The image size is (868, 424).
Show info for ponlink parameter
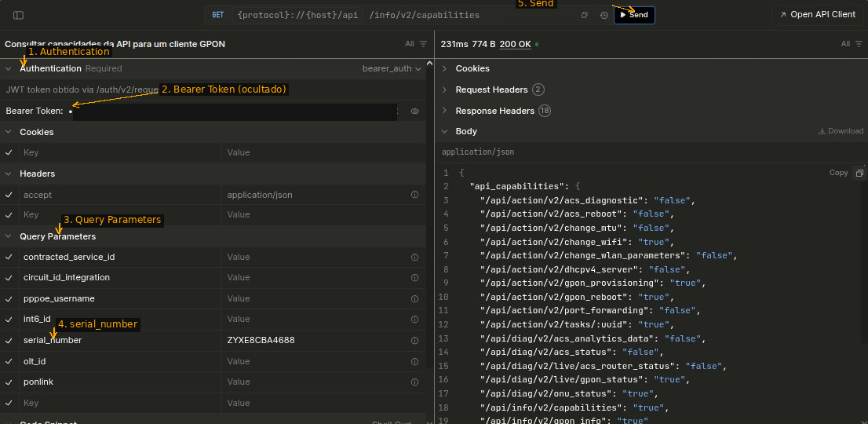pos(414,382)
